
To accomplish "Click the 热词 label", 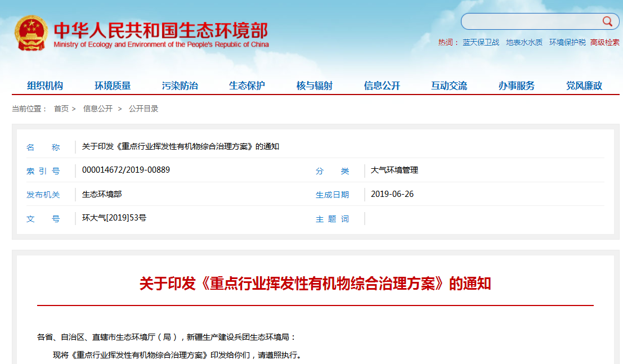I will tap(448, 43).
